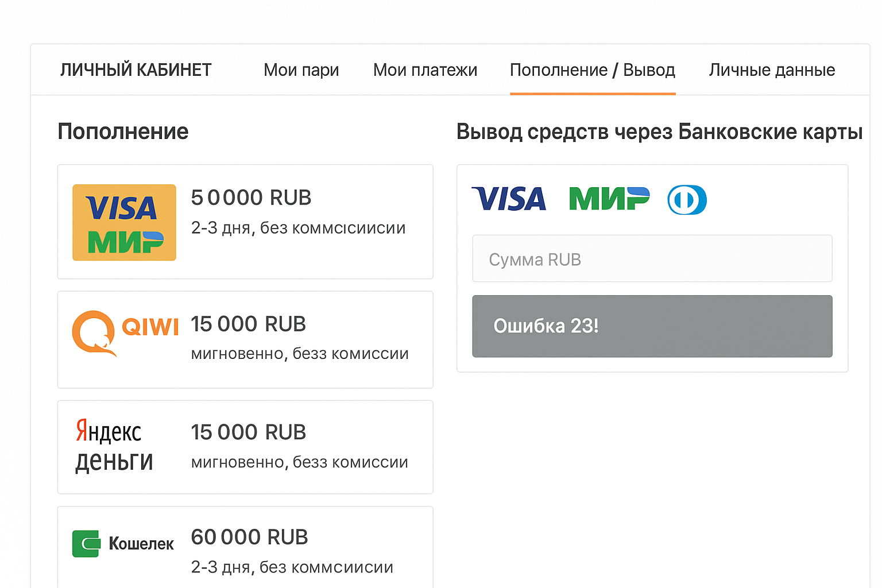Select the VISA МИР deposit card icon
Image resolution: width=882 pixels, height=588 pixels.
click(123, 223)
